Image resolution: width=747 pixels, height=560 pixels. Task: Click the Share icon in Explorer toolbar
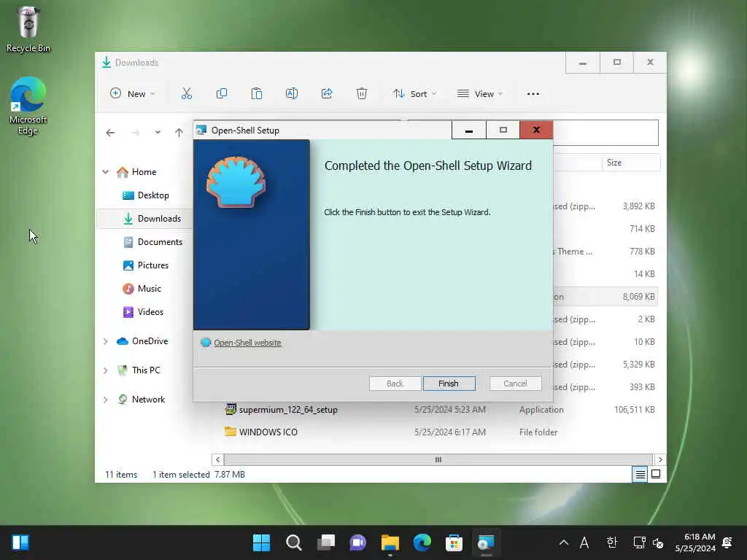327,94
